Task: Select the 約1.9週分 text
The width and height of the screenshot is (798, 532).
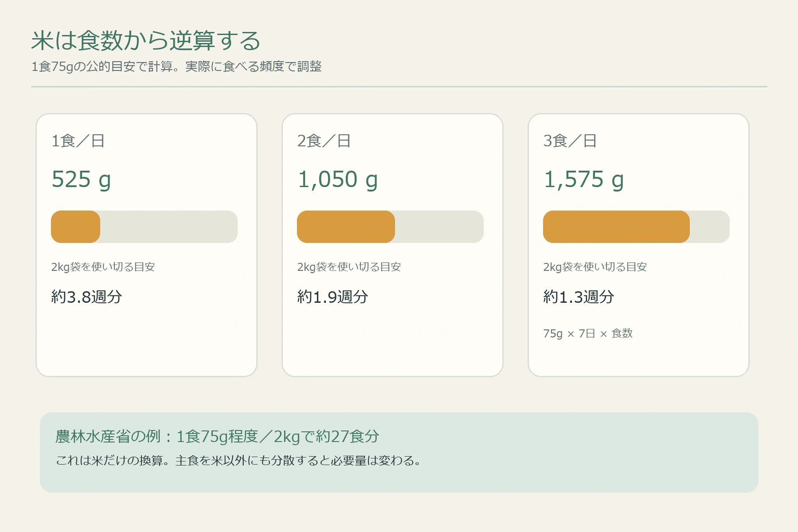Action: (x=332, y=297)
